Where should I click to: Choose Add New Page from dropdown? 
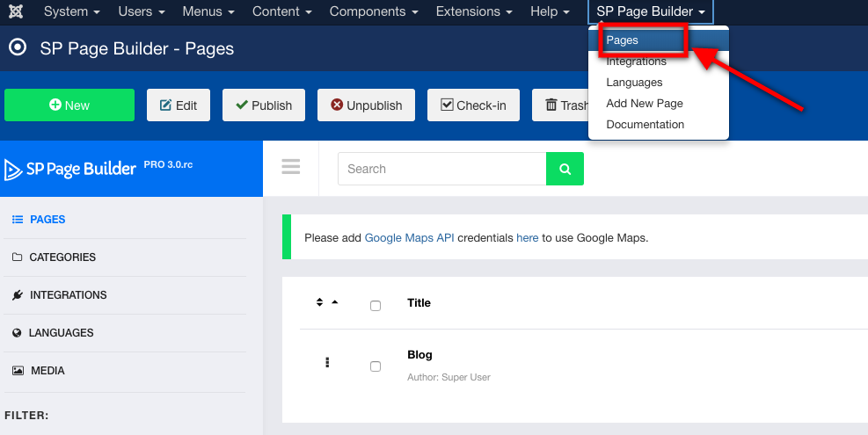coord(644,103)
